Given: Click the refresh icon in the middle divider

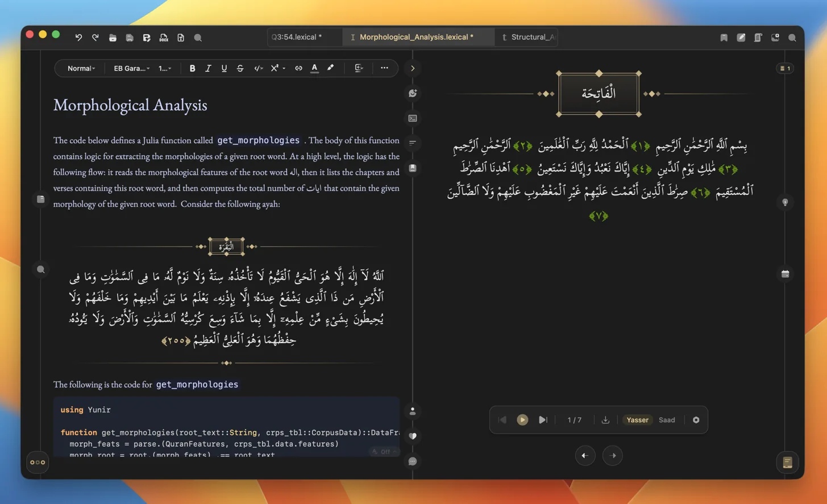Looking at the screenshot, I should [413, 93].
